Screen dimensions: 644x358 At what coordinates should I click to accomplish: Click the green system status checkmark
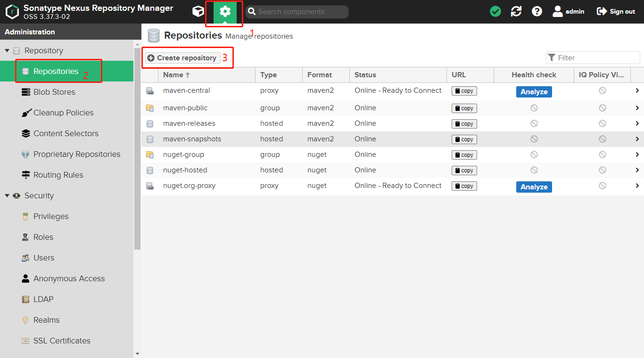coord(495,11)
